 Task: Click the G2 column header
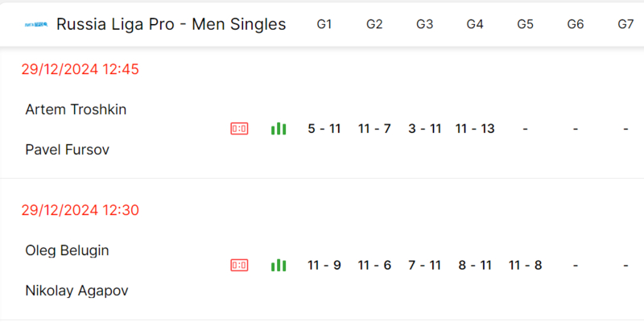374,25
